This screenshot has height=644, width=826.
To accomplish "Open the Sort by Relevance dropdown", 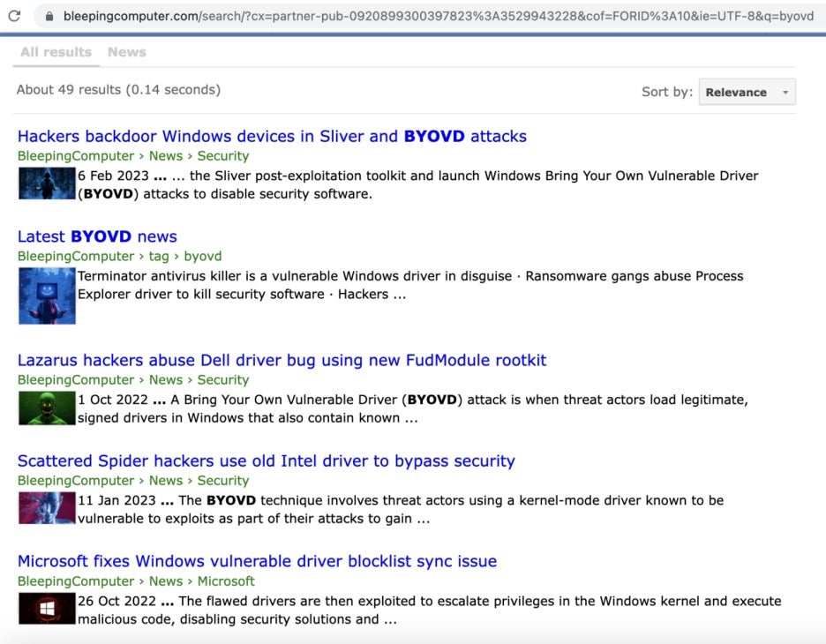I will click(x=747, y=92).
